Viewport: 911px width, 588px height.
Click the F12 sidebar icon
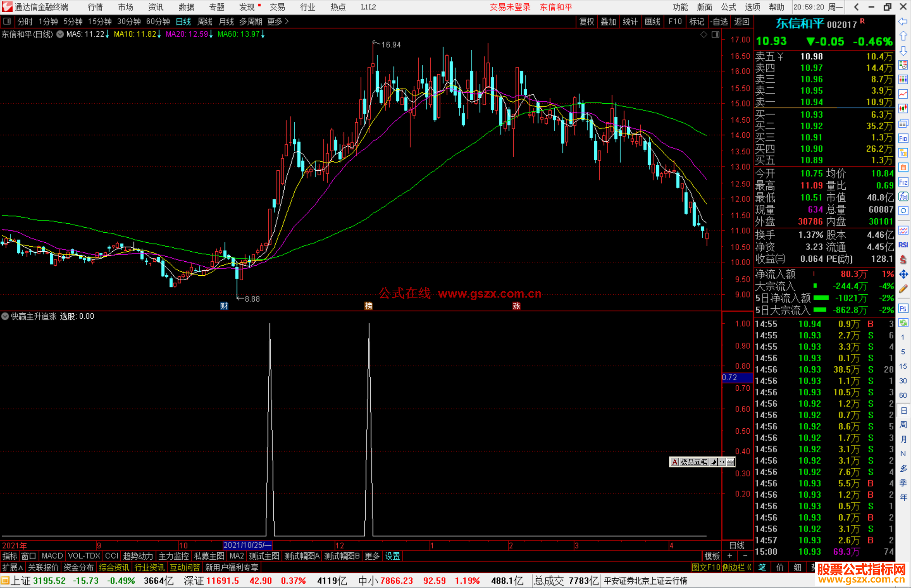coord(903,182)
